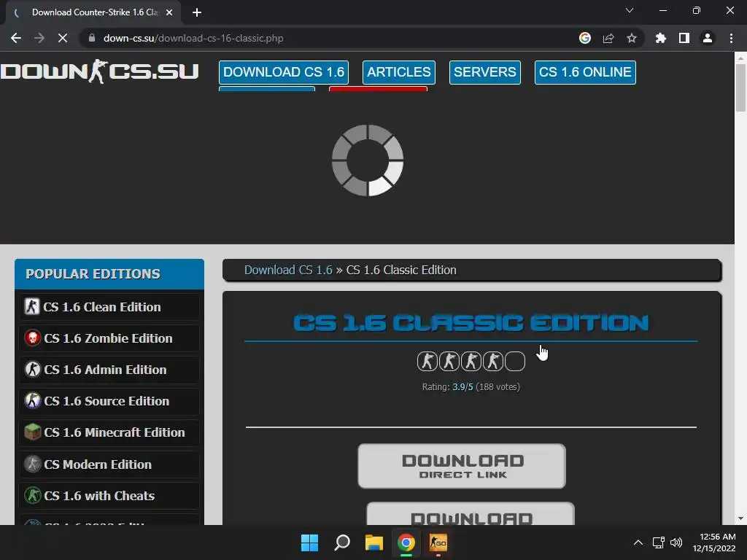This screenshot has height=560, width=747.
Task: Open the network icon in system tray
Action: tap(659, 542)
